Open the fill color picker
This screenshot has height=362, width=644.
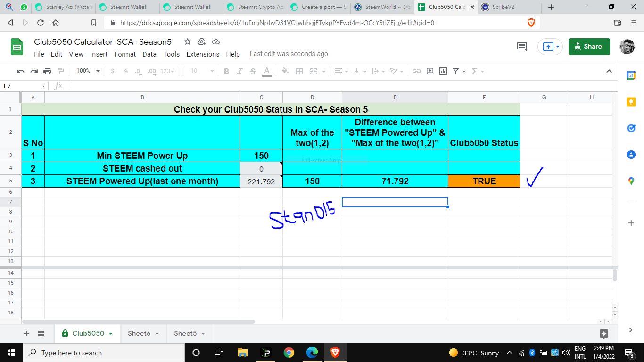(285, 71)
